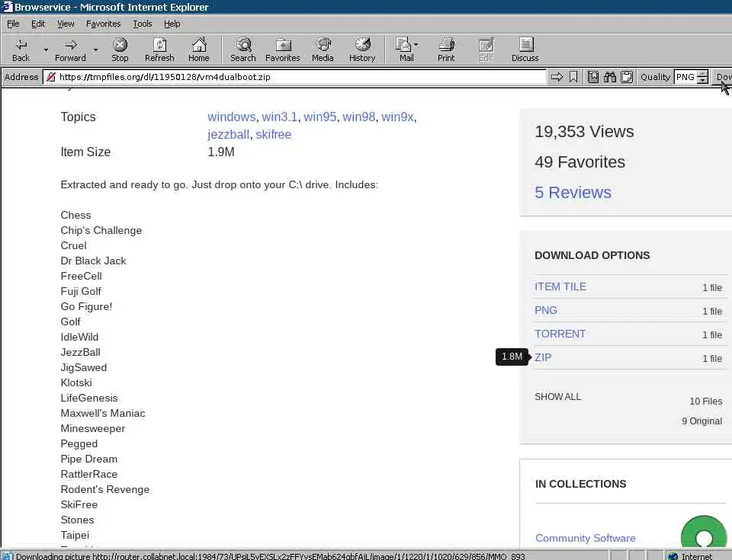The image size is (732, 560).
Task: Open the File menu
Action: [x=13, y=24]
